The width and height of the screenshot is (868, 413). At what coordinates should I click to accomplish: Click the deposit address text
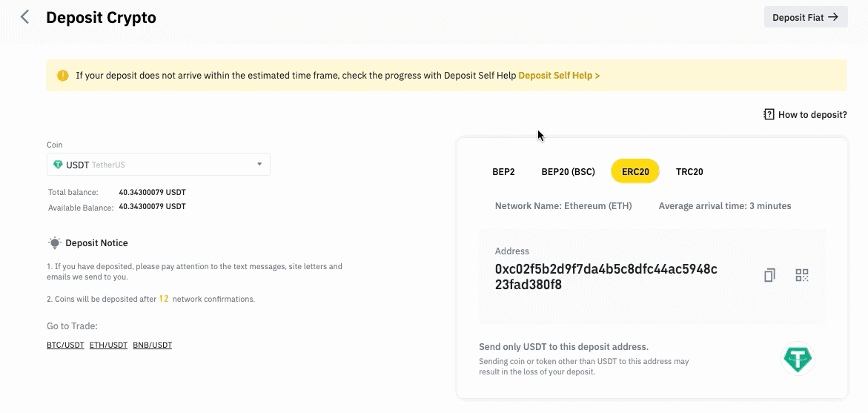pos(606,277)
